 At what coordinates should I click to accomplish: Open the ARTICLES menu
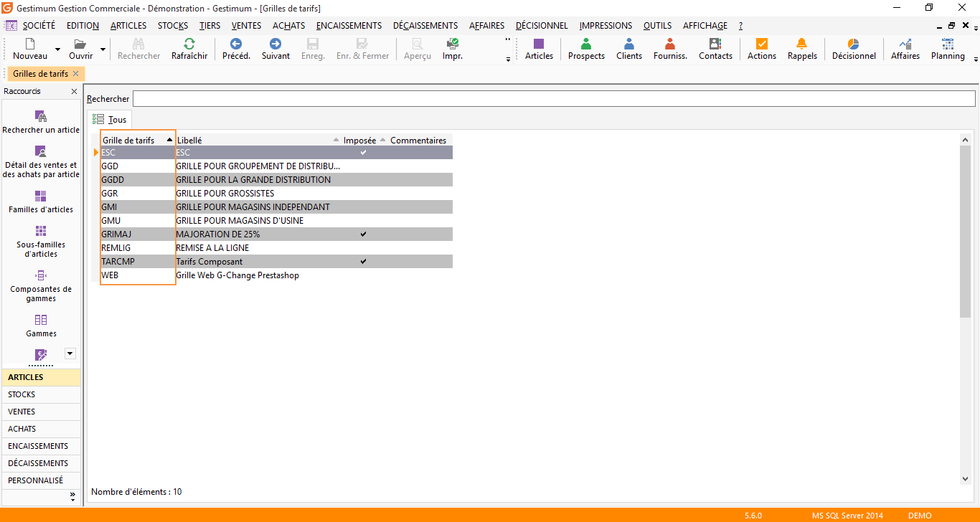tap(128, 26)
